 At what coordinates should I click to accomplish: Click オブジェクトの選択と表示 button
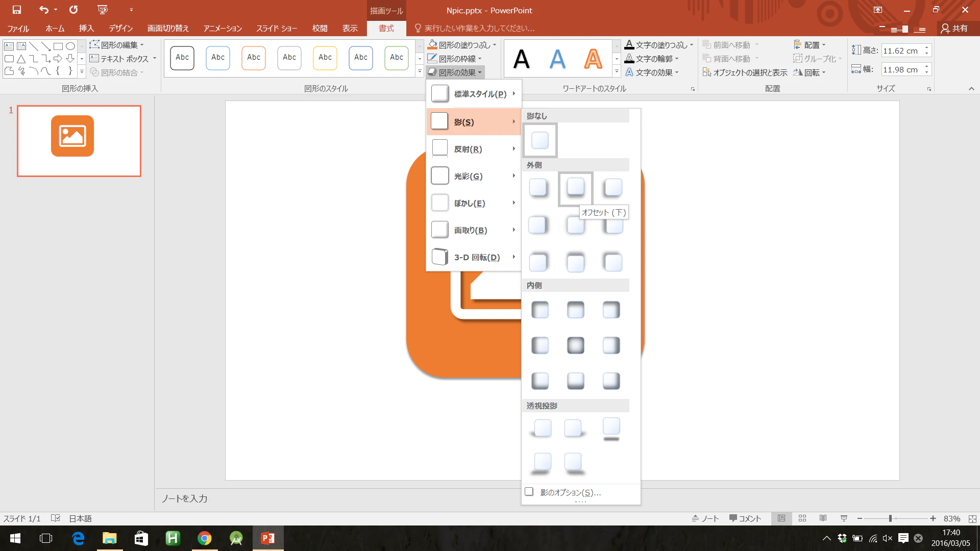pos(745,72)
